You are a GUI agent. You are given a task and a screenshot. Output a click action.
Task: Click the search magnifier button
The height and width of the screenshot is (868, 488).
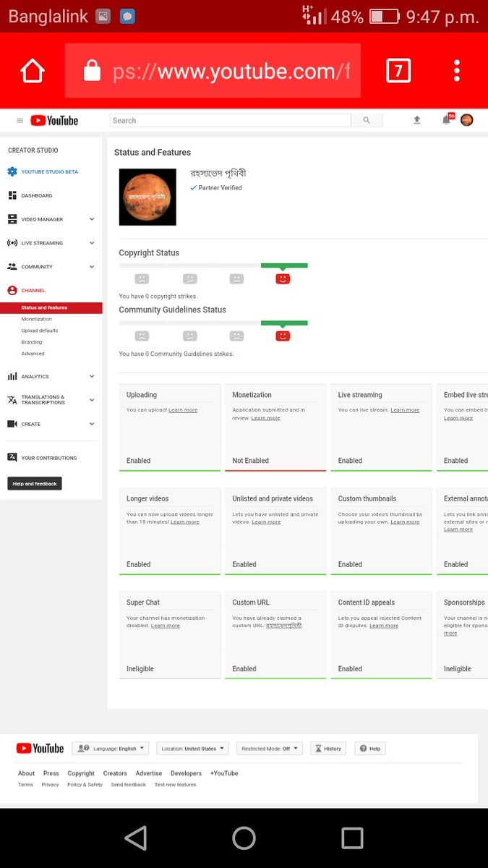coord(367,121)
